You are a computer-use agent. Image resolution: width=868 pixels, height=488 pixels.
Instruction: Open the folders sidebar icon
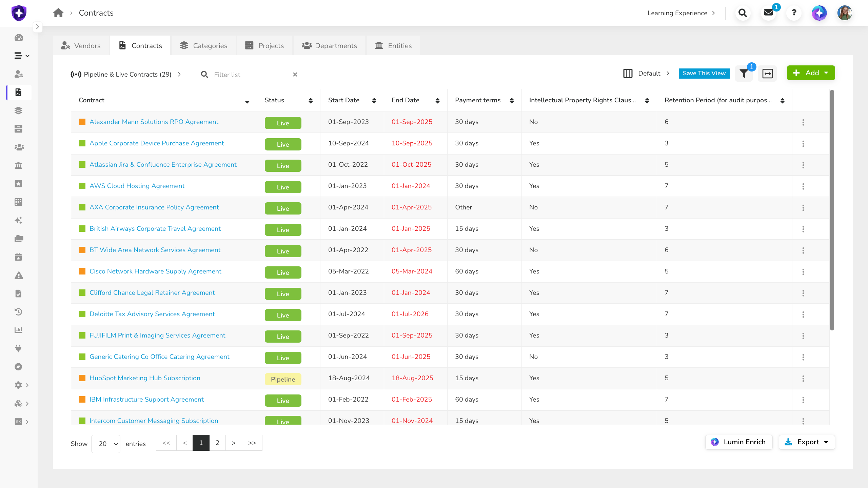point(19,239)
